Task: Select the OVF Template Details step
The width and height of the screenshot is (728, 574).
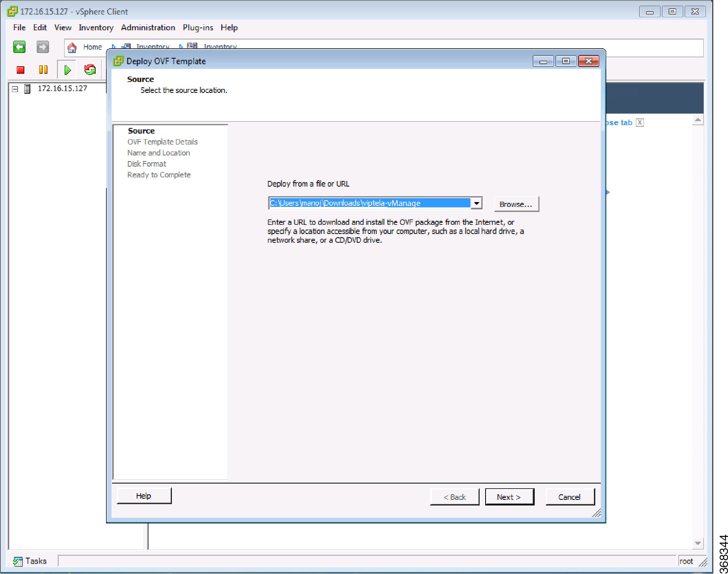Action: coord(163,142)
